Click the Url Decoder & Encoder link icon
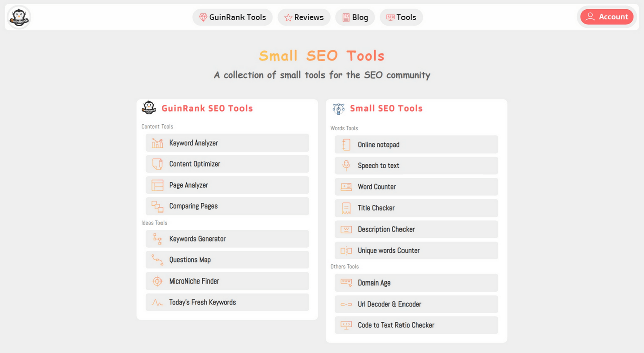Image resolution: width=644 pixels, height=353 pixels. pos(346,304)
